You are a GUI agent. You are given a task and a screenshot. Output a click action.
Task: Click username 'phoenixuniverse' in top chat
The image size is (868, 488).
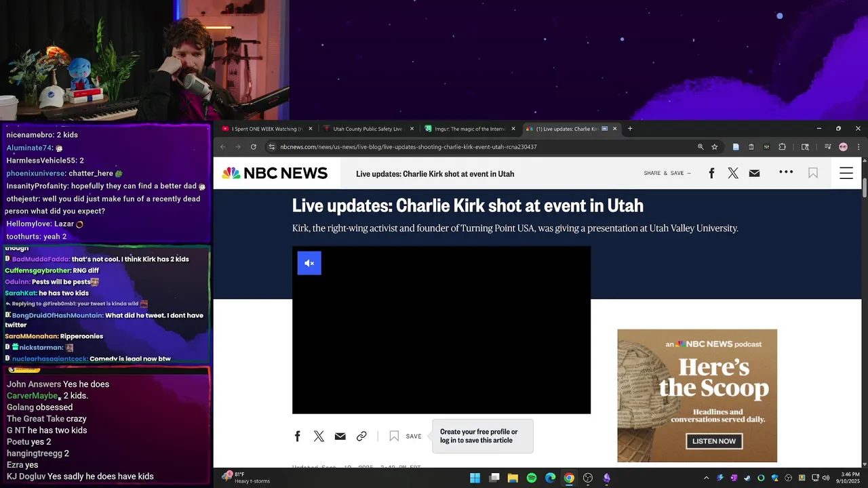(x=35, y=174)
